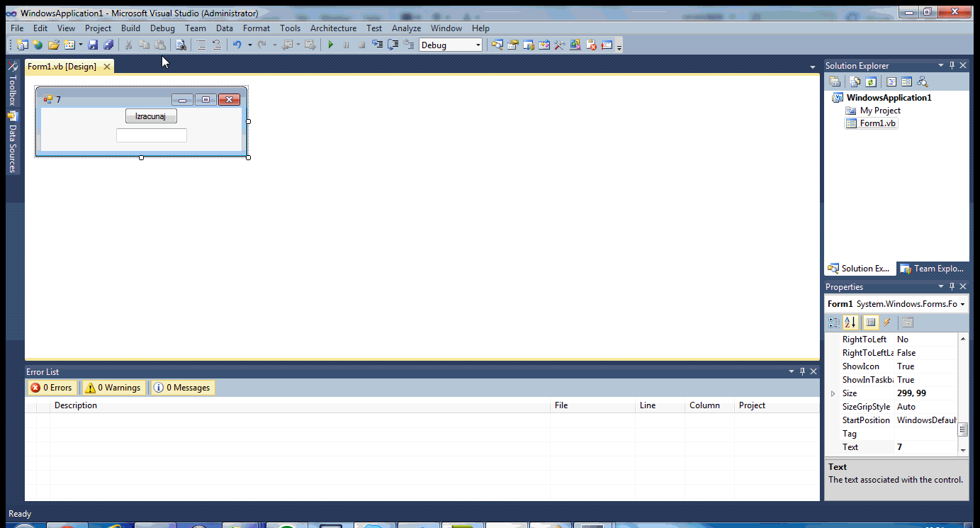The image size is (980, 528).
Task: Click the View Designer icon in Solution Explorer
Action: pyautogui.click(x=906, y=82)
